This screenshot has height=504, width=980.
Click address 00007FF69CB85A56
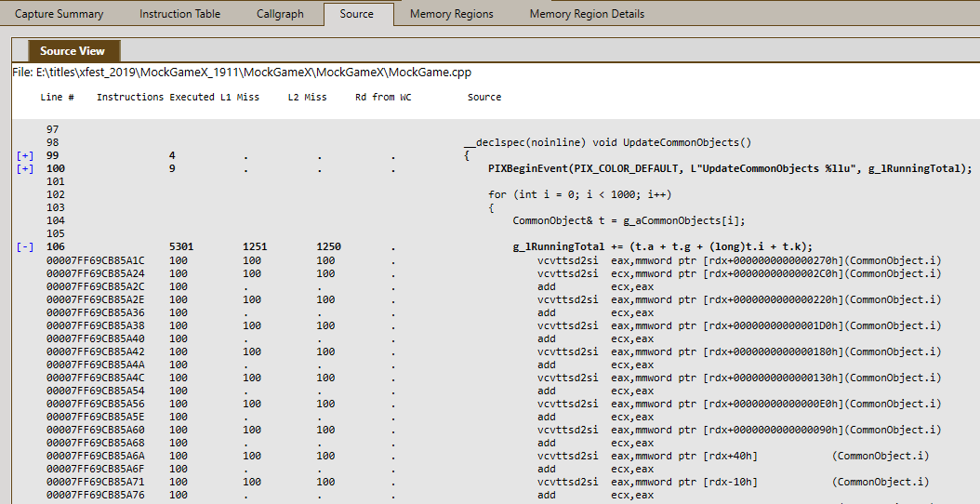point(95,404)
